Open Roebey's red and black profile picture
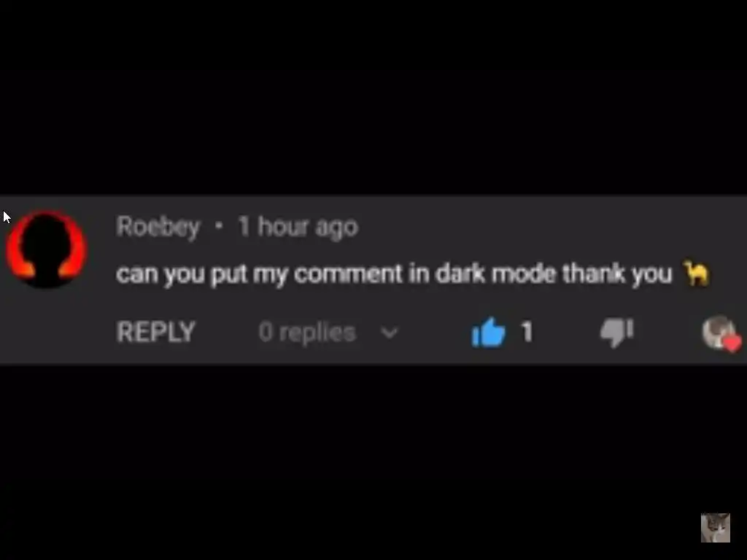Screen dimensions: 747x560 click(46, 249)
